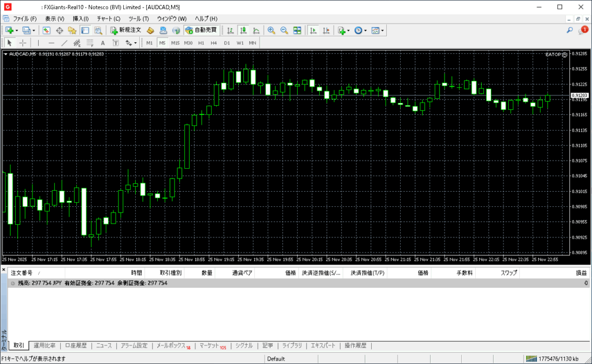This screenshot has height=364, width=592.
Task: Zoom out of the chart
Action: click(x=284, y=30)
